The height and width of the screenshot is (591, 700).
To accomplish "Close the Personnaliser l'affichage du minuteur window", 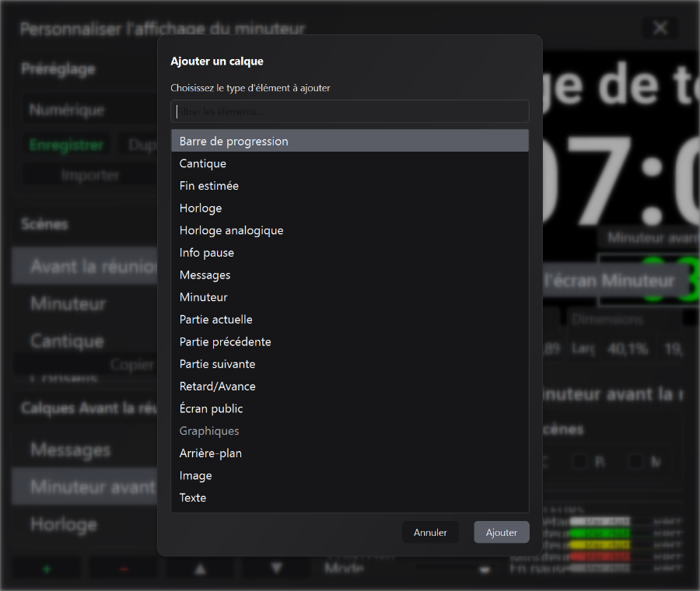I will point(660,28).
